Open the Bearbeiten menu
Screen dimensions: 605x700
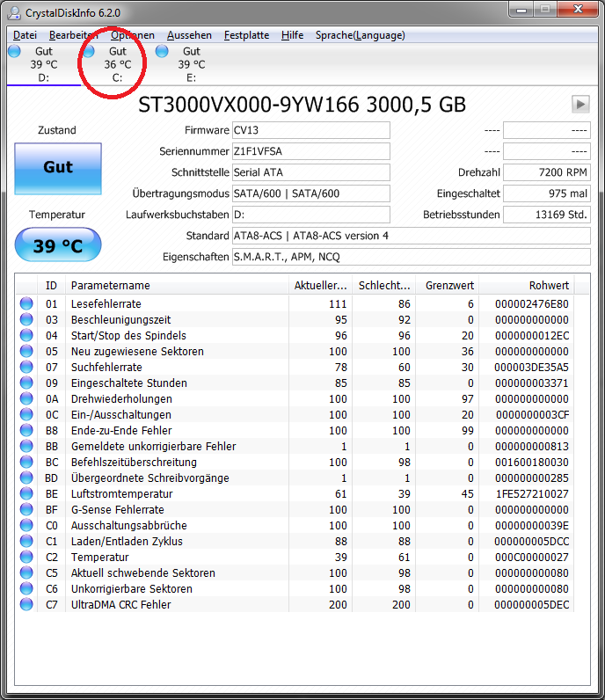tap(73, 35)
